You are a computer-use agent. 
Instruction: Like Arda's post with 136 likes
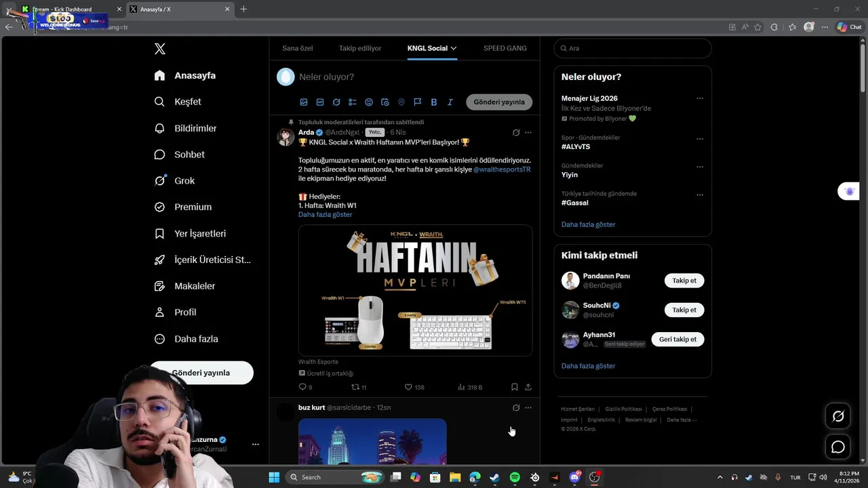[x=414, y=387]
